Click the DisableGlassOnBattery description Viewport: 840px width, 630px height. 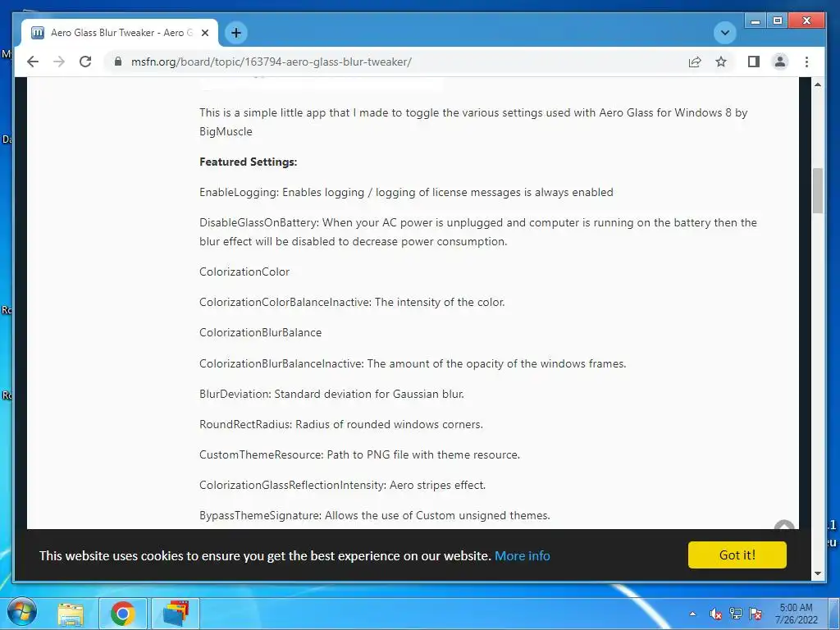pos(478,232)
